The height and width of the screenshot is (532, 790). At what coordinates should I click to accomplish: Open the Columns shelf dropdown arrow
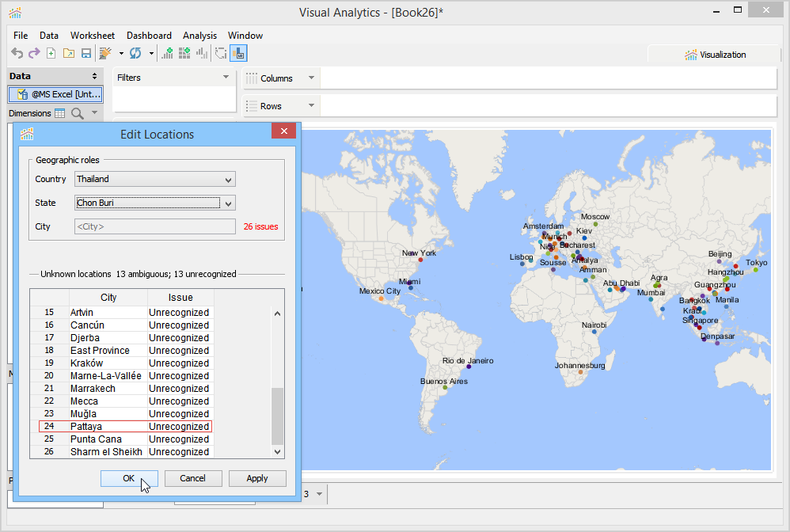[311, 78]
